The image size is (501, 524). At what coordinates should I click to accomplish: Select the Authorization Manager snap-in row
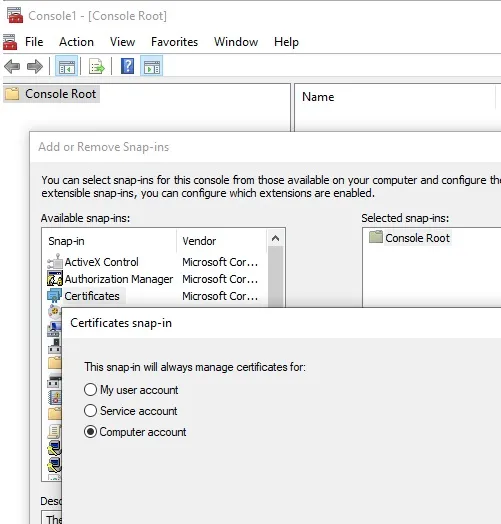click(154, 279)
